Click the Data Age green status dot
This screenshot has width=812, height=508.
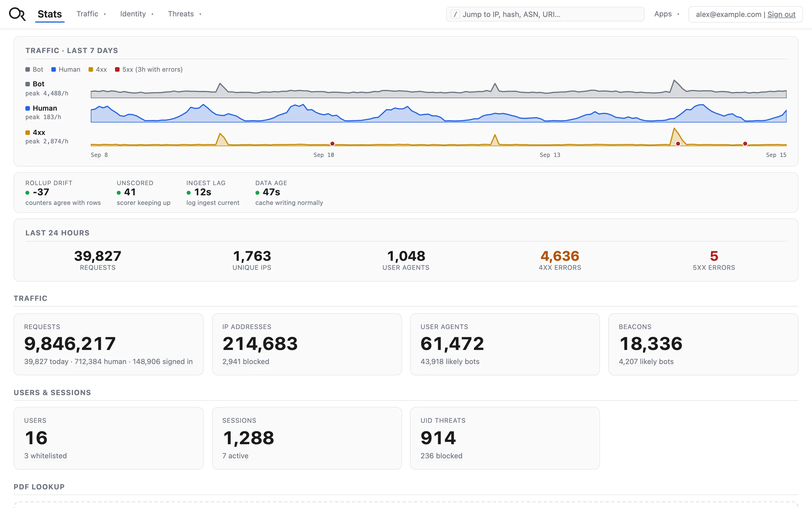257,193
